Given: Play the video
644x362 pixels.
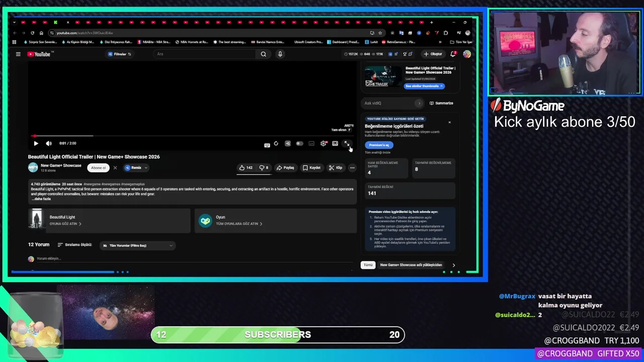Looking at the screenshot, I should coord(36,143).
